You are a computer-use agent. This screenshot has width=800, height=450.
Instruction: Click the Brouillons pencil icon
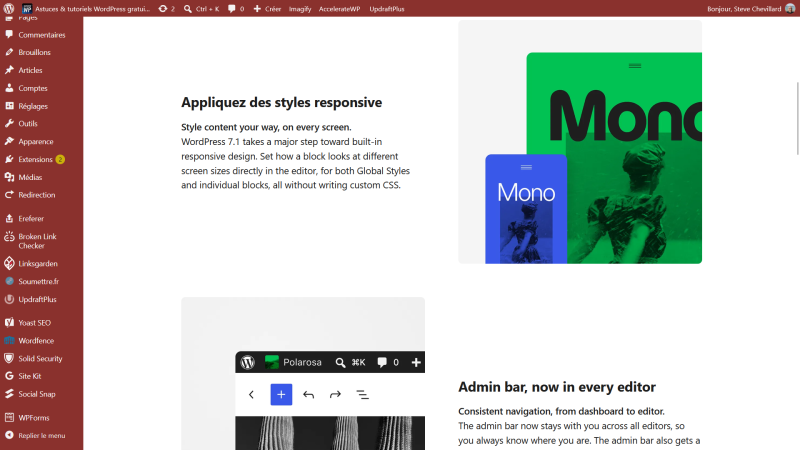point(9,52)
